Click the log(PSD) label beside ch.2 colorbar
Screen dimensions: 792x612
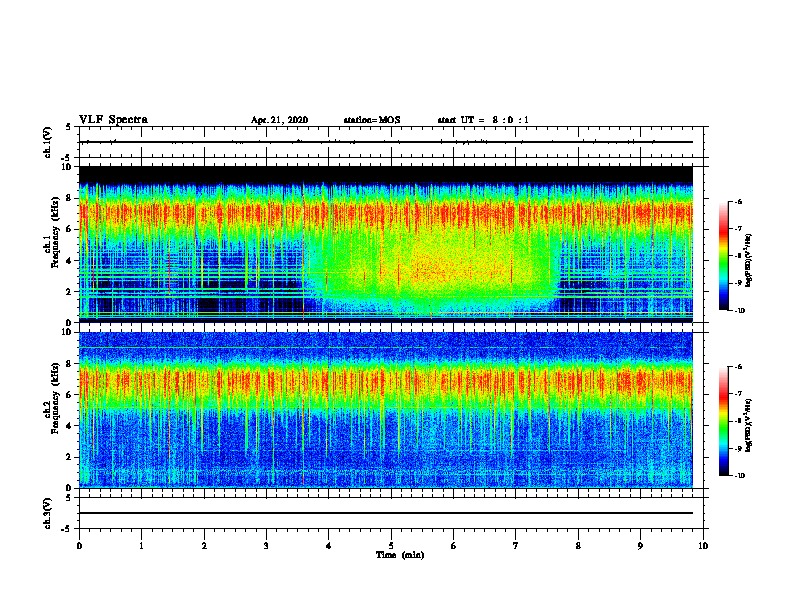click(x=748, y=426)
